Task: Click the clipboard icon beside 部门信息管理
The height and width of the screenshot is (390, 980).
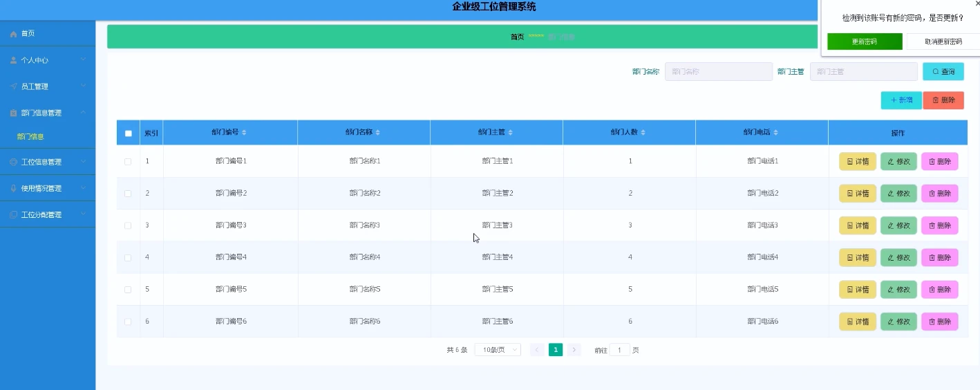Action: click(x=13, y=113)
